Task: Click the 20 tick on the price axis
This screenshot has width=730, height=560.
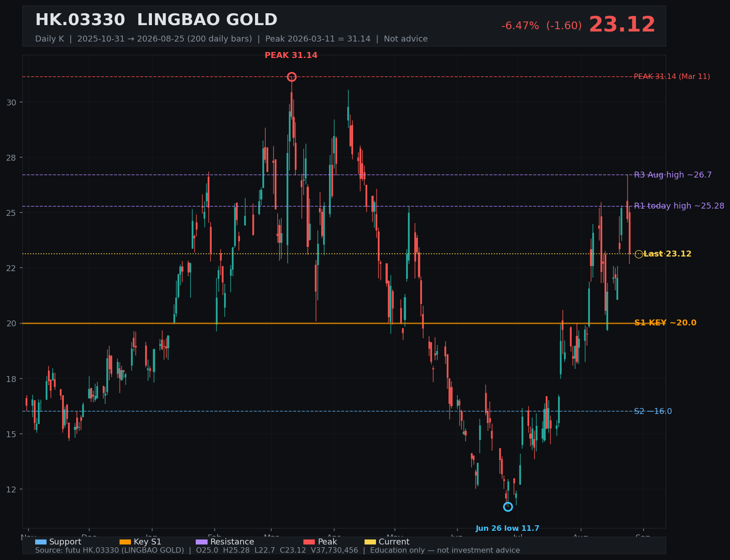Action: pyautogui.click(x=11, y=323)
